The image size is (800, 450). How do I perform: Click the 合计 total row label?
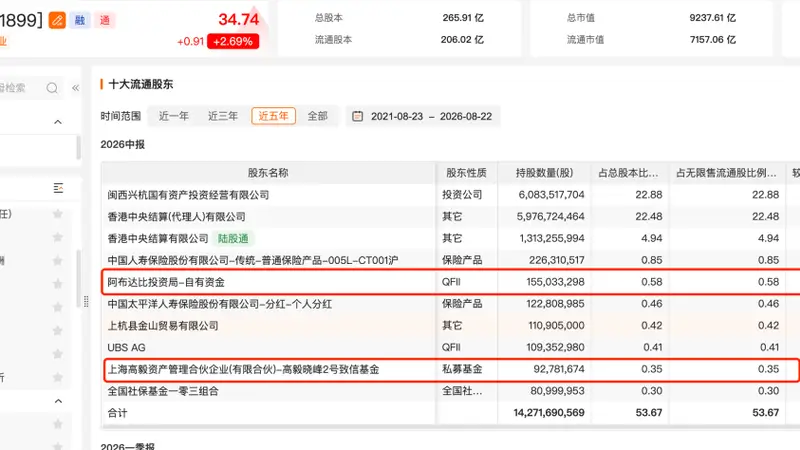click(117, 413)
